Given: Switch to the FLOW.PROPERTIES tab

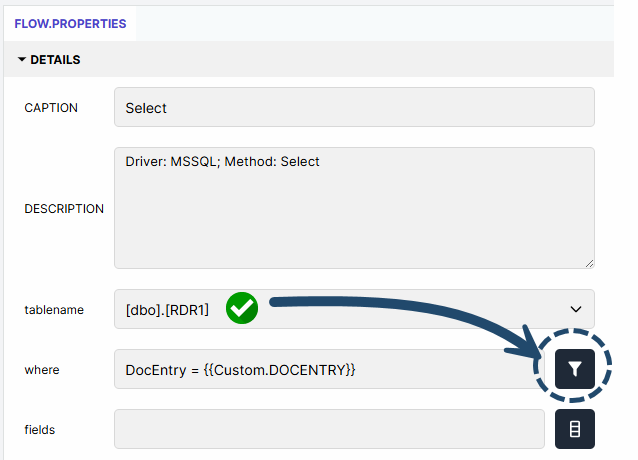Looking at the screenshot, I should (x=70, y=24).
